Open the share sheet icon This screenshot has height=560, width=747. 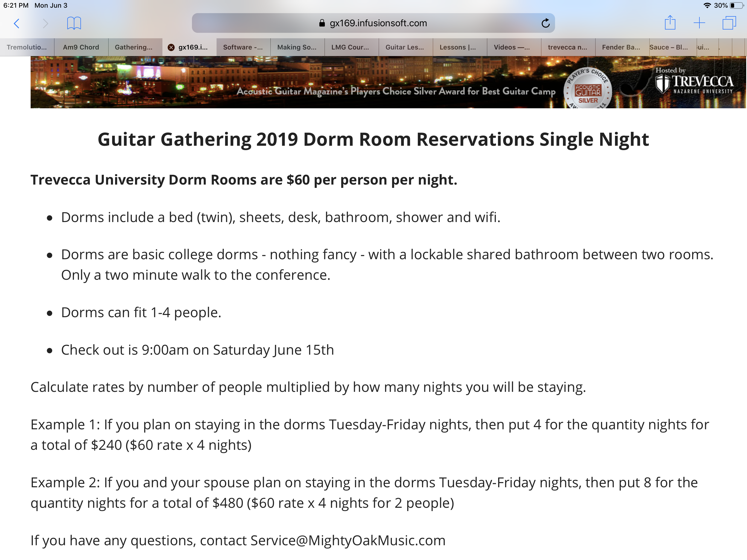pos(670,22)
